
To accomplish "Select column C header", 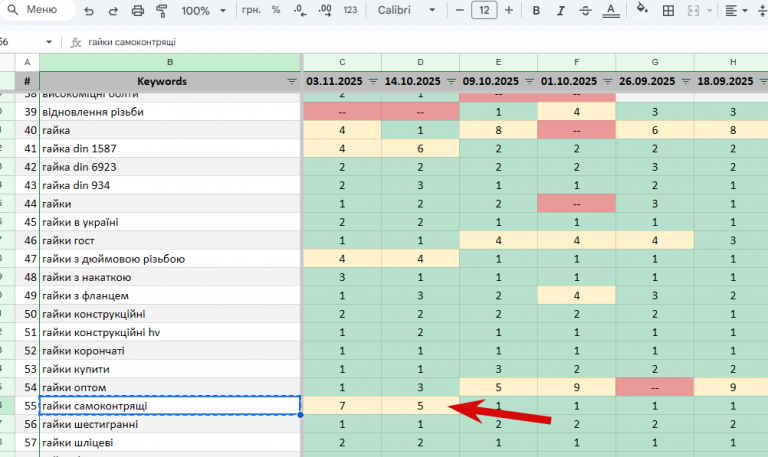I will pos(342,62).
